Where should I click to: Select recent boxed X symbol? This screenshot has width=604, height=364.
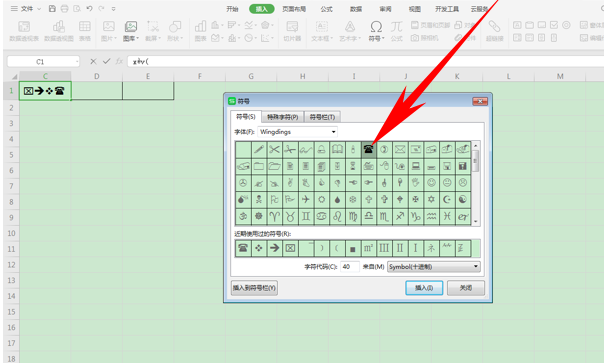[290, 248]
